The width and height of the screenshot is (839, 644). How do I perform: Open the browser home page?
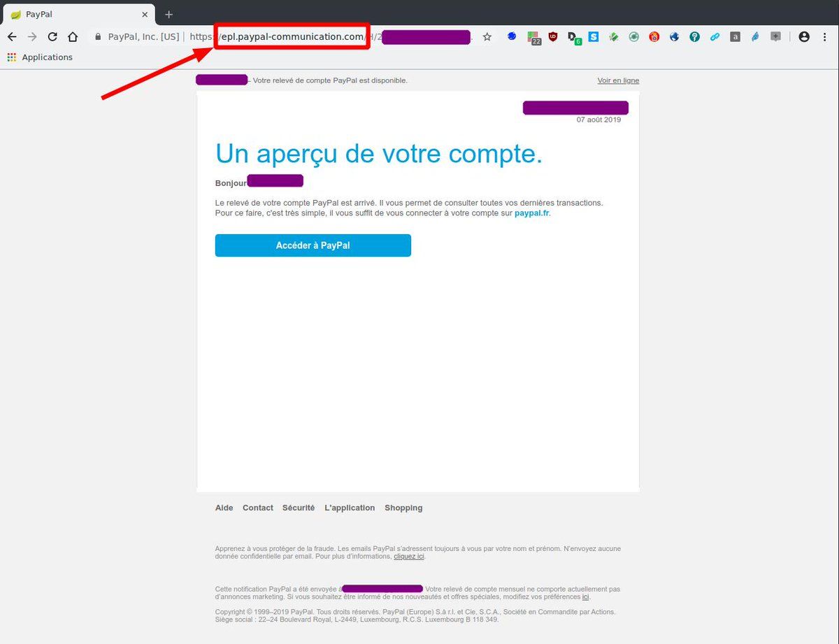[73, 37]
